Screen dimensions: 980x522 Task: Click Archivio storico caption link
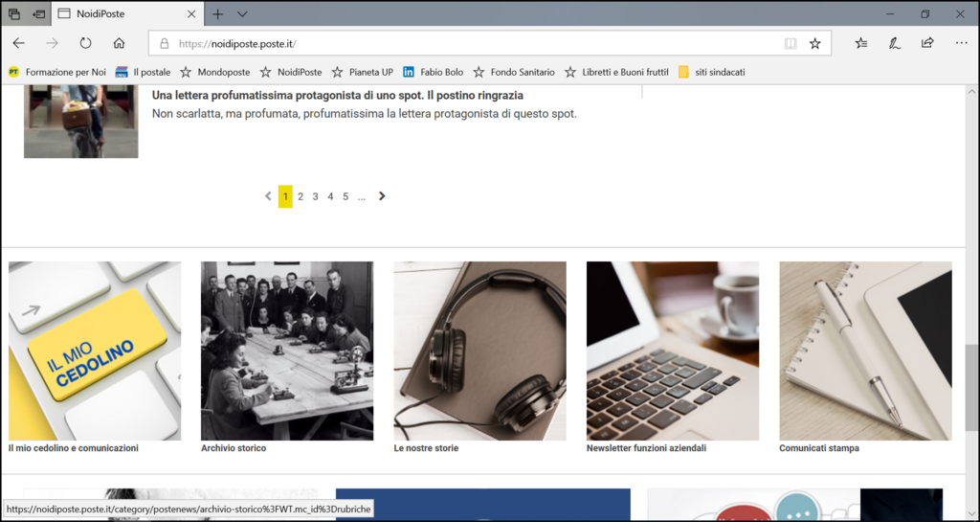tap(234, 448)
